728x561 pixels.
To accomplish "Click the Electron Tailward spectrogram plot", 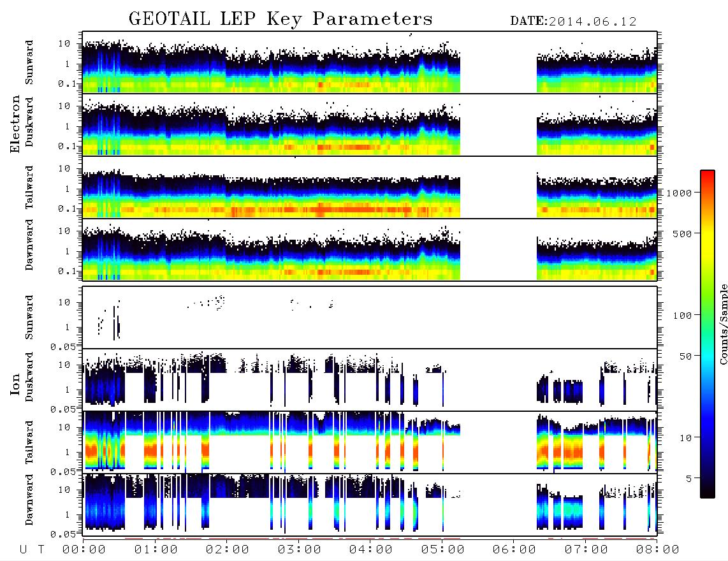I will (370, 187).
